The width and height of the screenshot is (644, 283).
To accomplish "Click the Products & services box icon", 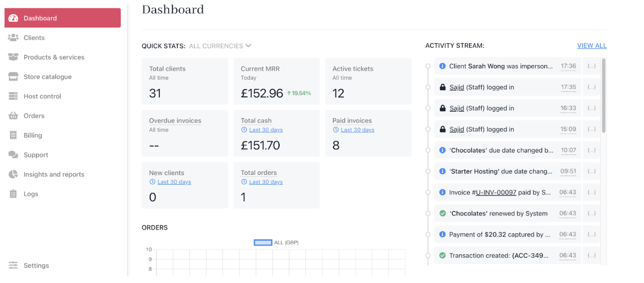I will pyautogui.click(x=13, y=57).
